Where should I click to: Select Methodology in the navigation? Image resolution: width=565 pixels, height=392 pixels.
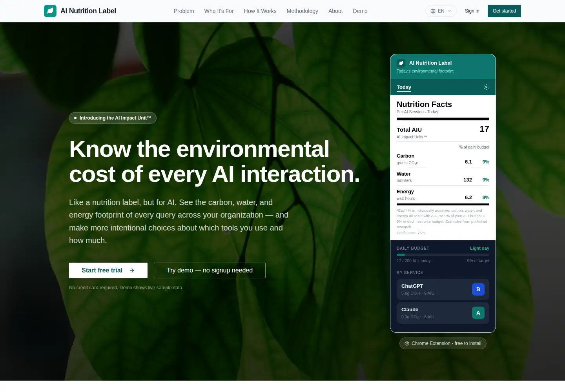(303, 11)
